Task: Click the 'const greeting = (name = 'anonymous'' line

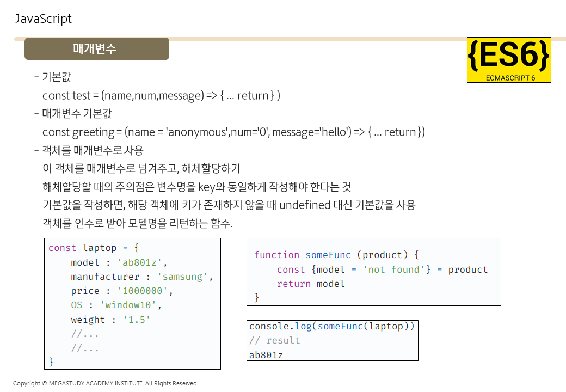Action: coord(233,132)
